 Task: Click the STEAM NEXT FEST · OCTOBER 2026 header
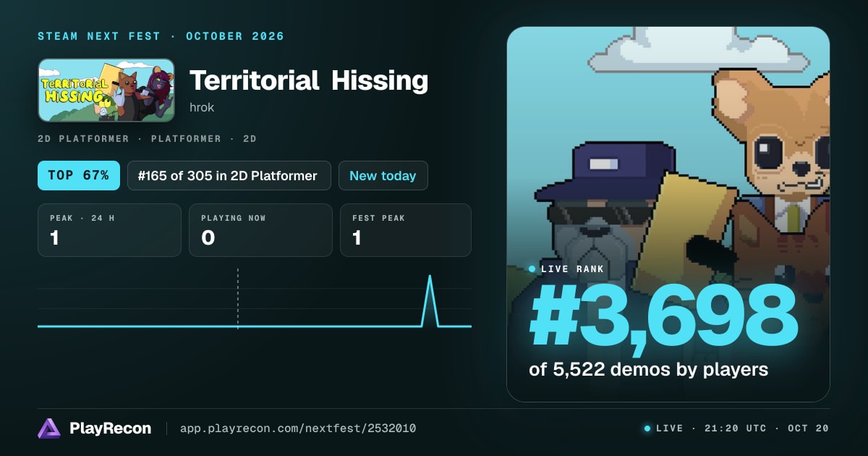click(161, 36)
